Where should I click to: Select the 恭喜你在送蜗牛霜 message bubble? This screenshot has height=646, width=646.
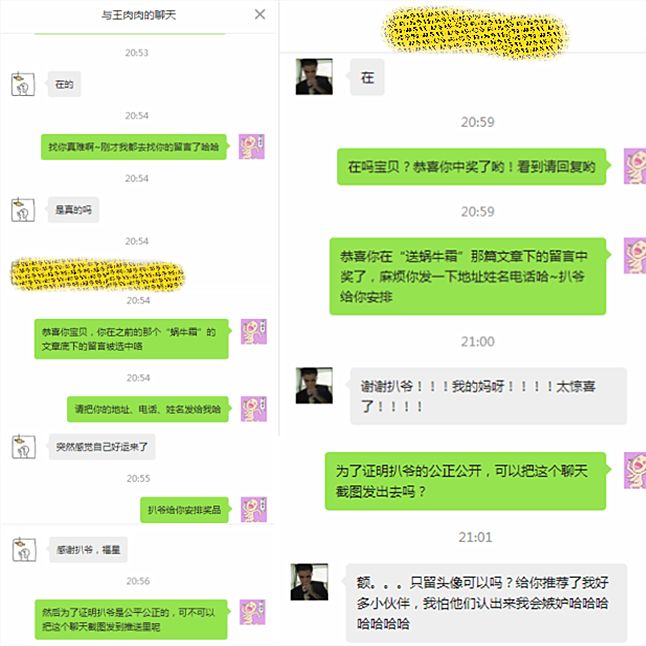click(x=468, y=276)
